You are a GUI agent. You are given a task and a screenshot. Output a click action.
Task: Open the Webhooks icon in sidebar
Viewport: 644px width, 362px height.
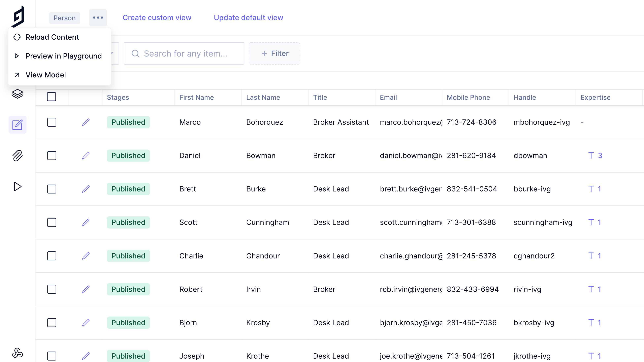click(x=18, y=353)
